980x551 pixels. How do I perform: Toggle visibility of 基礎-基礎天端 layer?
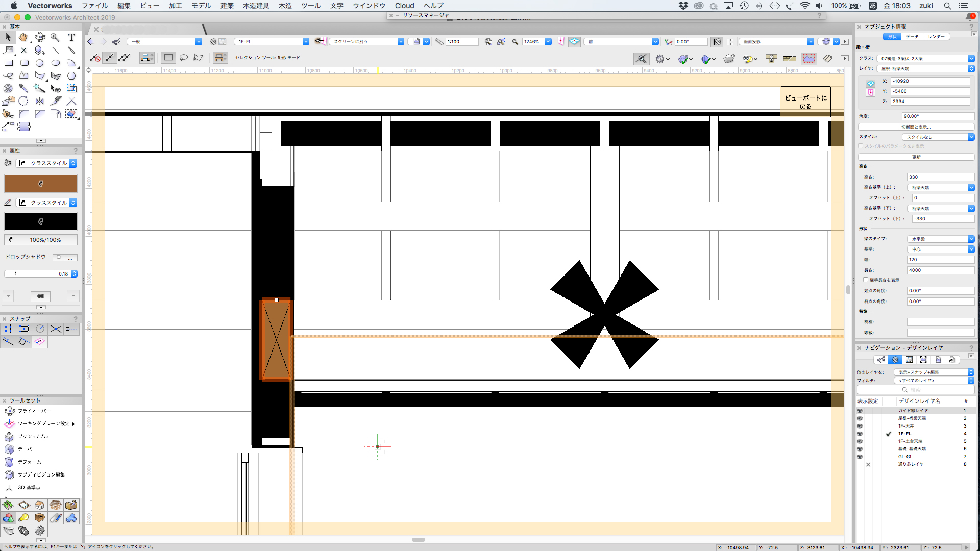[x=860, y=449]
